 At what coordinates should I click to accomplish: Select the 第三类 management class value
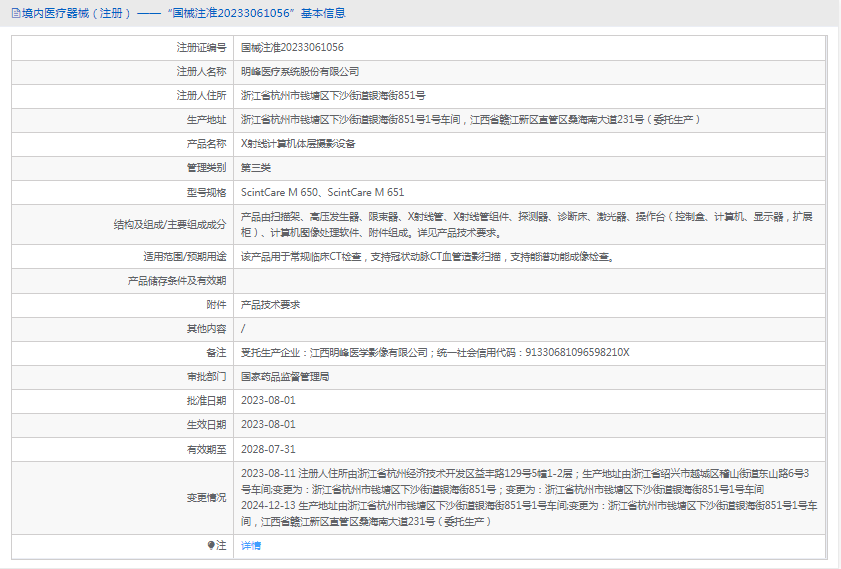coord(256,168)
